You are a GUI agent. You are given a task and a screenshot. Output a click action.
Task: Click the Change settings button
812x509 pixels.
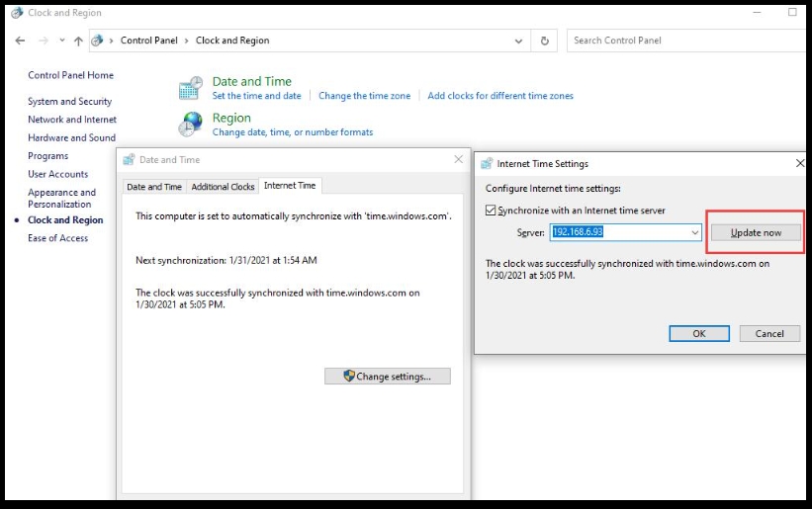point(387,377)
